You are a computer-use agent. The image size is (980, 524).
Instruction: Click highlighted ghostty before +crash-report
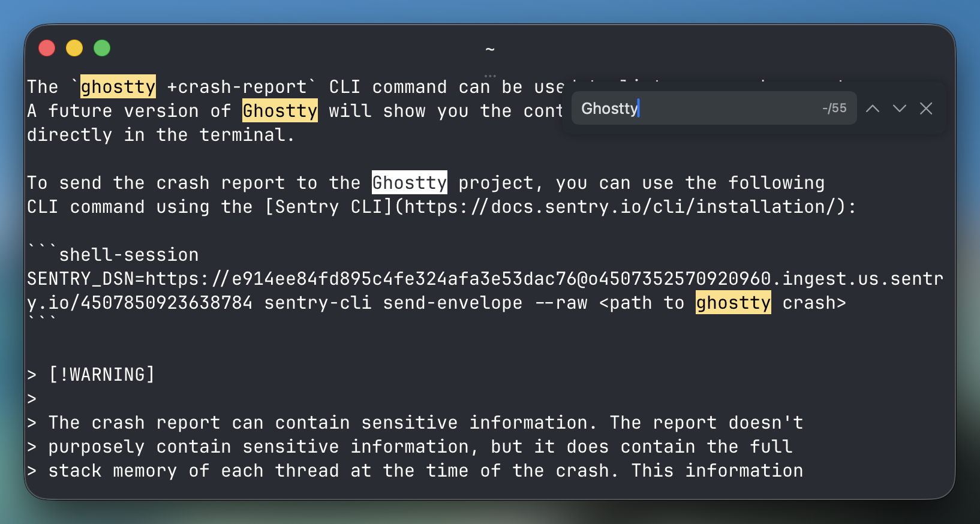[x=118, y=87]
